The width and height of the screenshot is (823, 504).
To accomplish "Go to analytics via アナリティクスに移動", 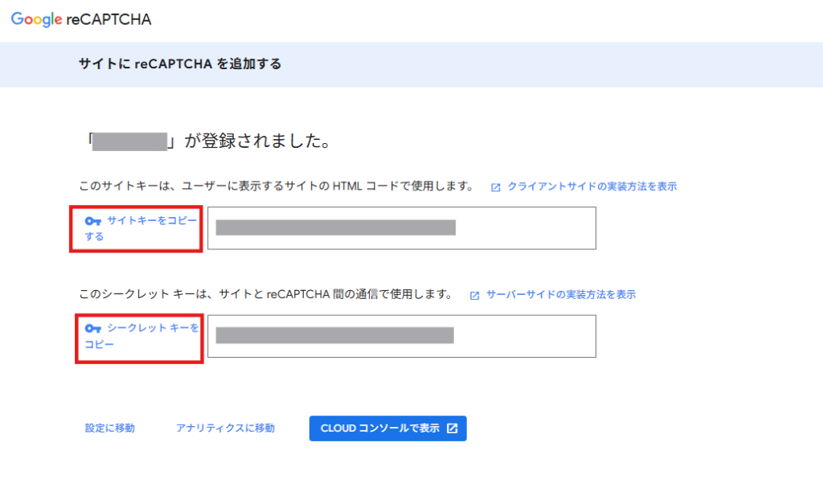I will pyautogui.click(x=225, y=428).
